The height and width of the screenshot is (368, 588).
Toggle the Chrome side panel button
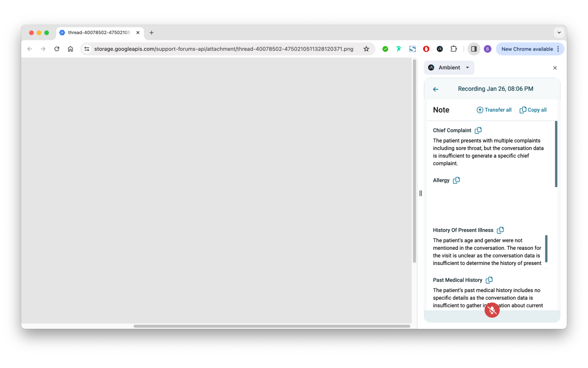474,49
